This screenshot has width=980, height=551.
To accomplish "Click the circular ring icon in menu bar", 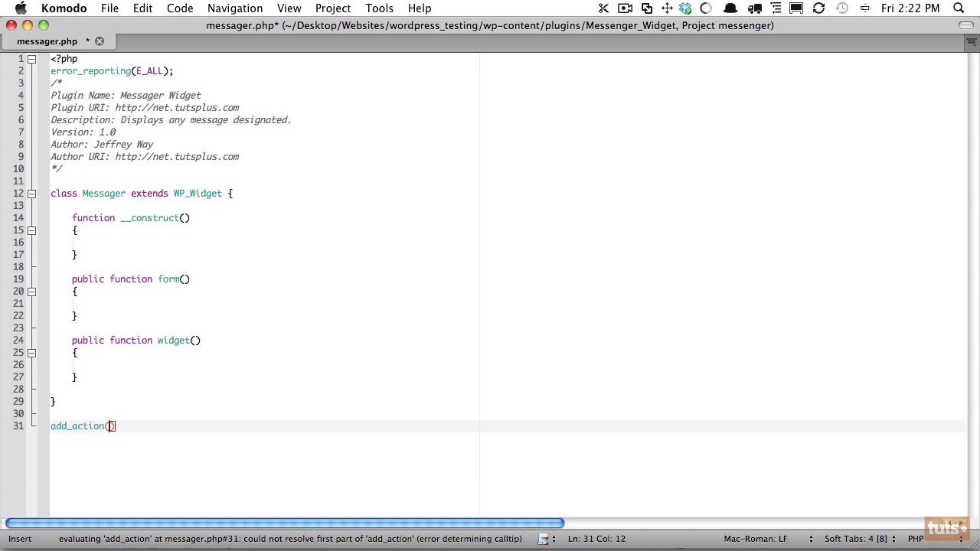I will point(706,8).
